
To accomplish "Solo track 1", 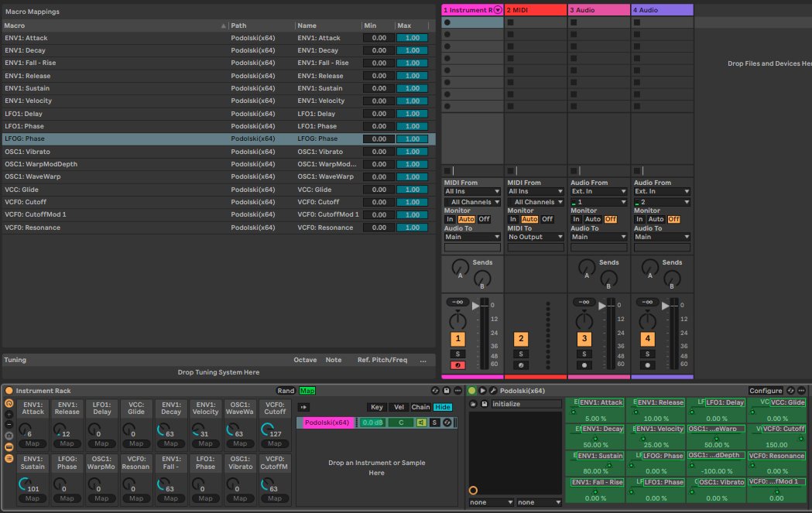I will [x=457, y=354].
